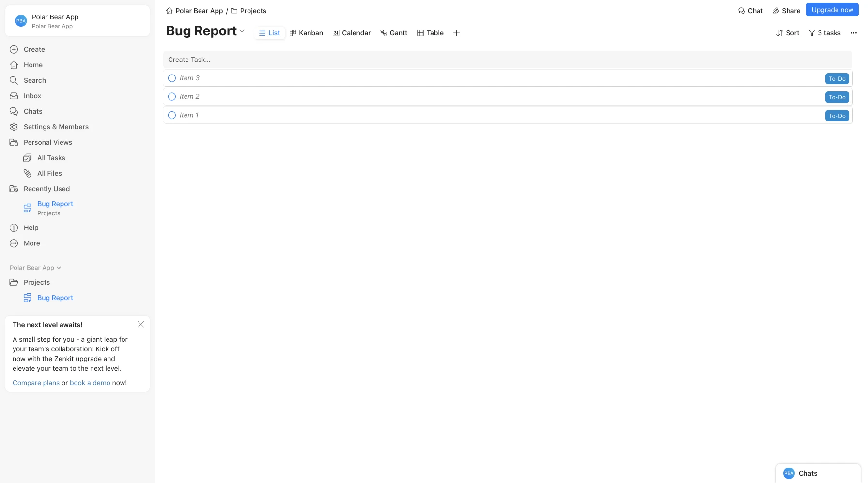Screen dimensions: 868x483
Task: Click the plus icon to add view
Action: (456, 33)
